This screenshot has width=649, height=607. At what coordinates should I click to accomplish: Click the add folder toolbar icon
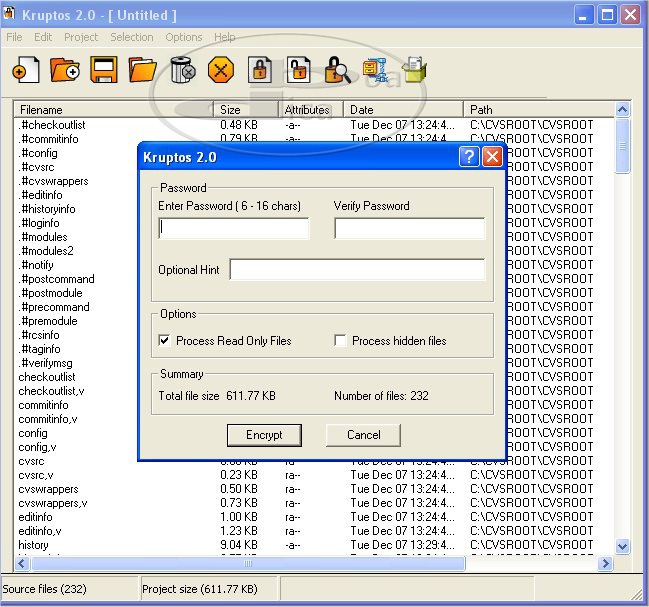pos(65,70)
